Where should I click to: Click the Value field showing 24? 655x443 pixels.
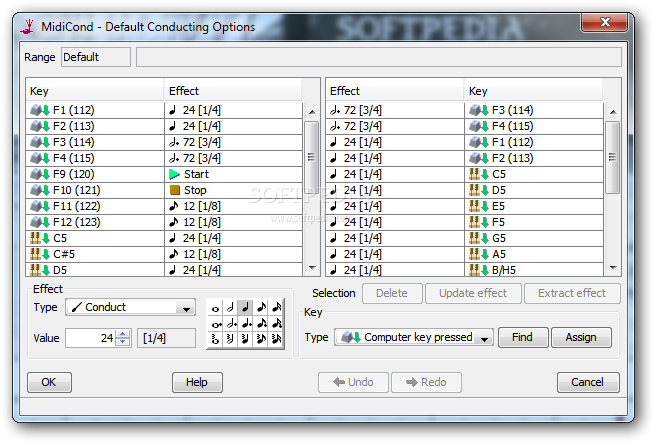click(91, 338)
